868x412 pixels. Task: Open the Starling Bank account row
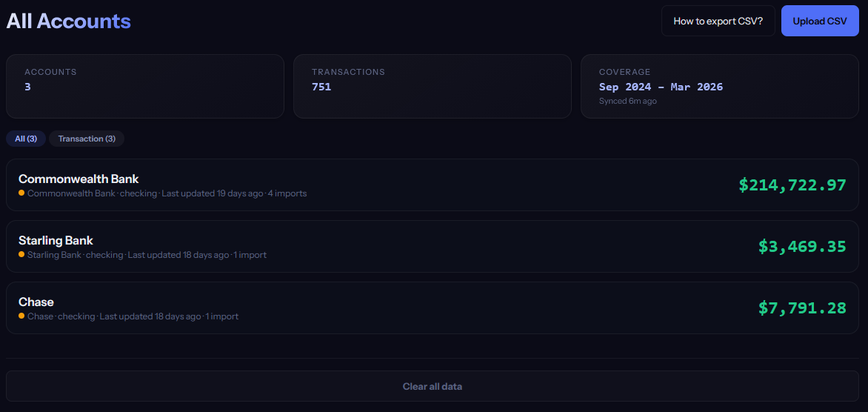tap(370, 247)
